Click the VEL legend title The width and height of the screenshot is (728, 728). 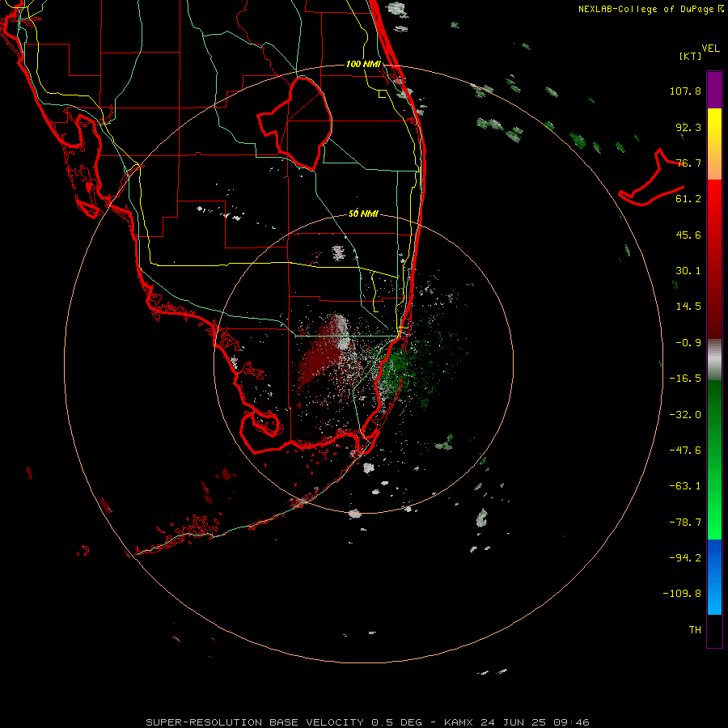point(710,49)
